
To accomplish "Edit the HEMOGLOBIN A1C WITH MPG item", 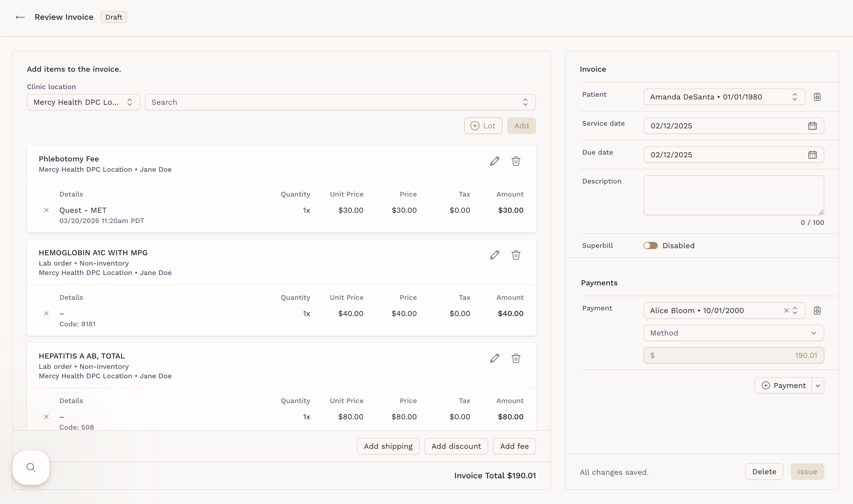I will pos(494,255).
